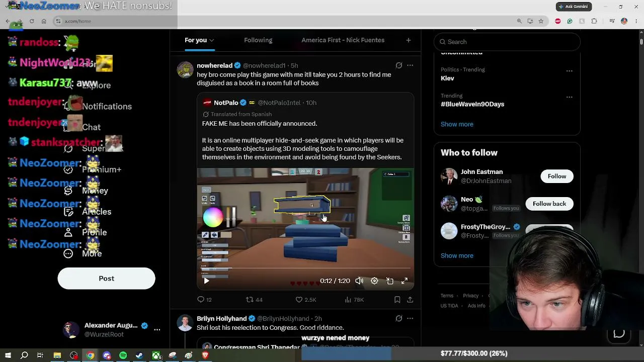Follow John Eastman

click(557, 176)
